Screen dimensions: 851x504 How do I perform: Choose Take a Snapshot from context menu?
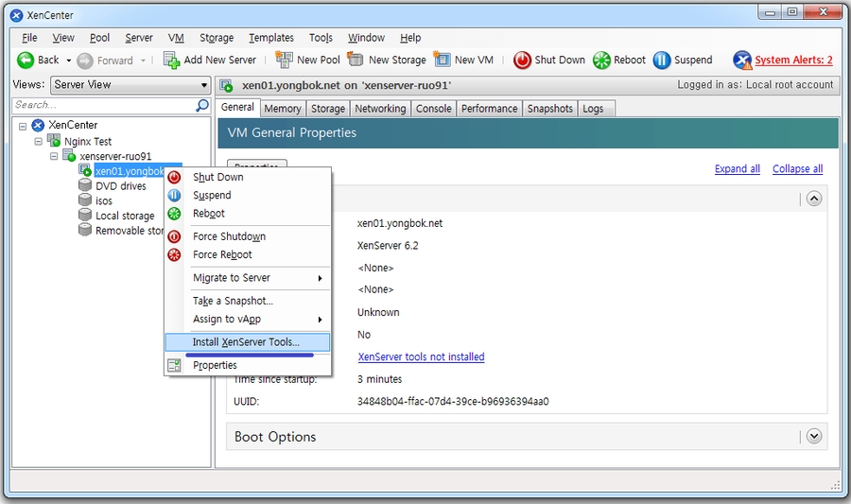[x=248, y=301]
